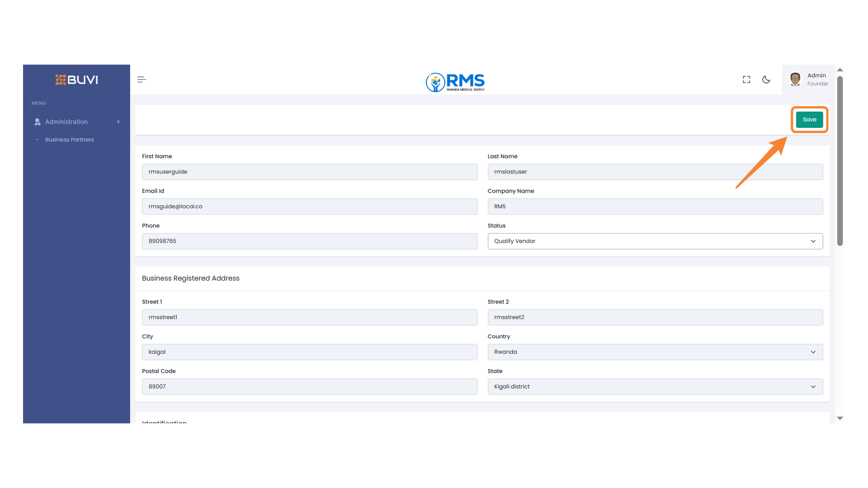Click the scrollbar up arrow
Image resolution: width=868 pixels, height=488 pixels.
coord(840,70)
